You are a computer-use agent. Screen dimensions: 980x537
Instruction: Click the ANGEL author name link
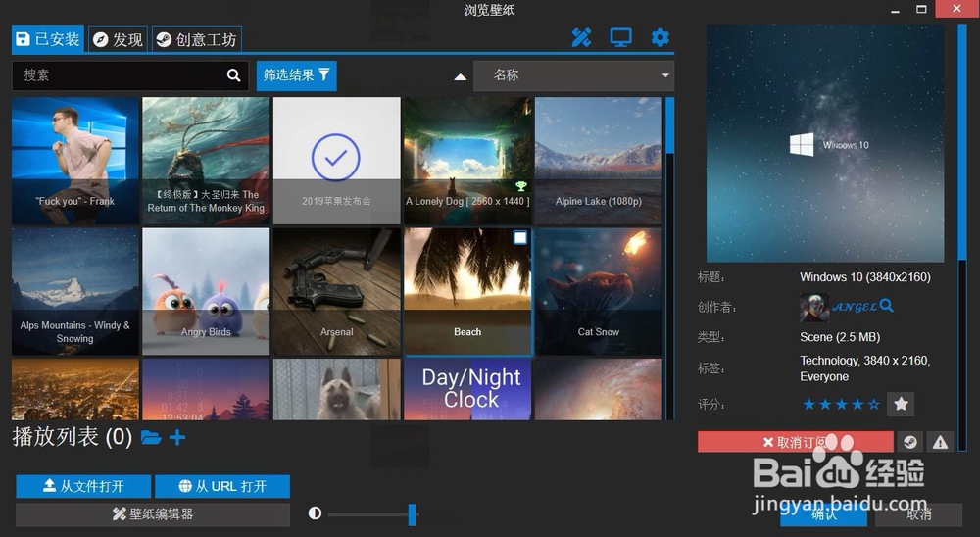pyautogui.click(x=855, y=307)
